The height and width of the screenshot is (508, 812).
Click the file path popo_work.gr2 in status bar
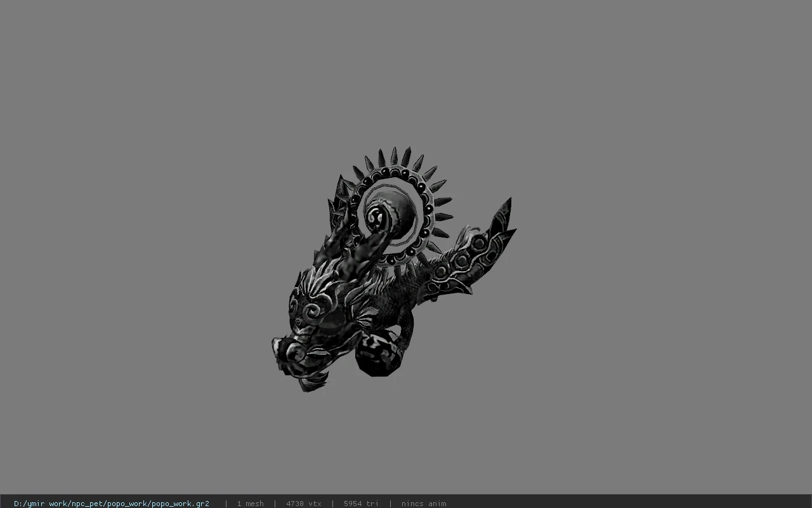click(x=112, y=504)
